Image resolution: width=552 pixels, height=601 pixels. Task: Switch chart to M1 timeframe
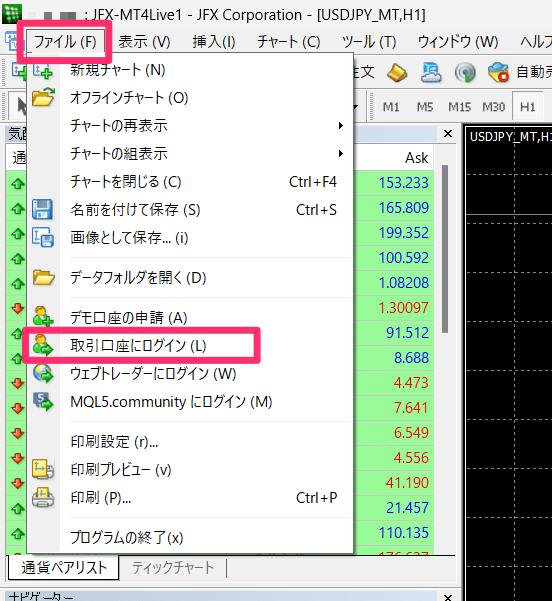[x=391, y=107]
